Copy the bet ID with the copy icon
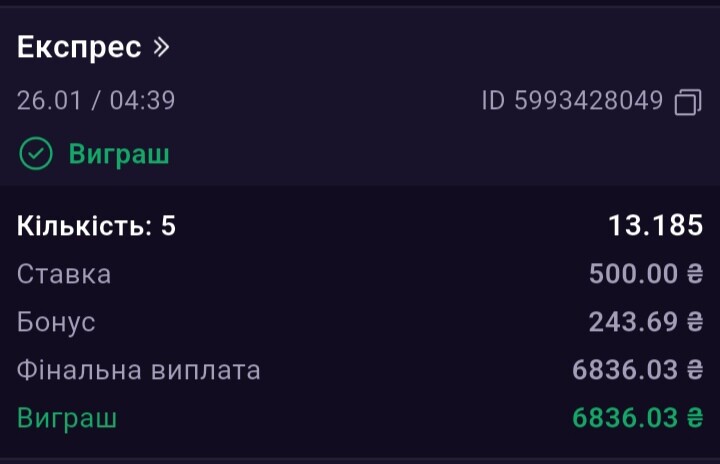The image size is (720, 464). pos(688,102)
